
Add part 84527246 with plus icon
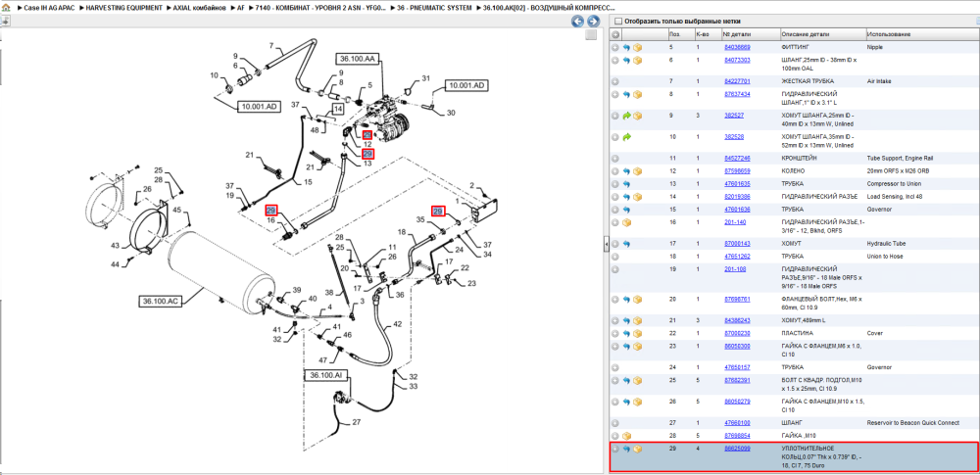615,159
